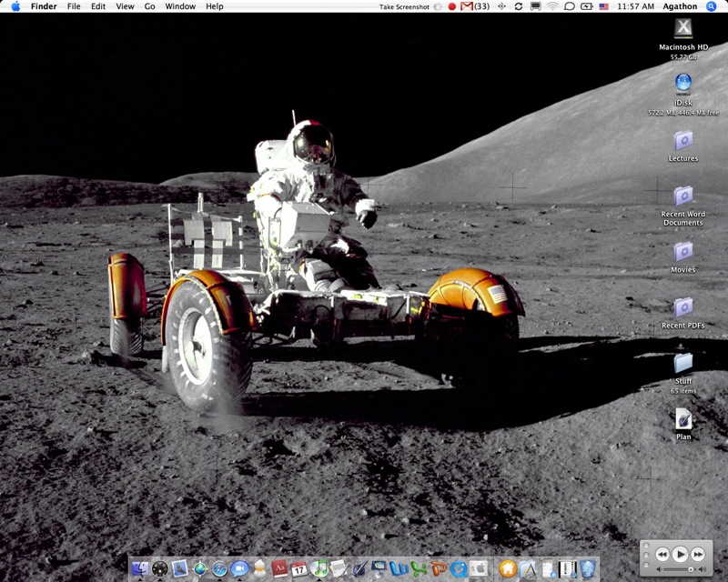Open the Apple menu
Viewport: 728px width, 582px height.
(15, 6)
